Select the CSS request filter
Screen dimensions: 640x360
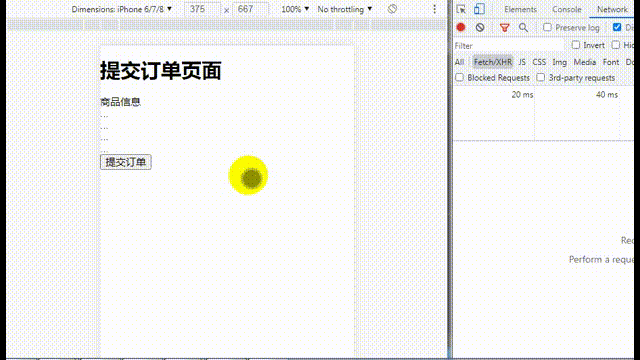point(539,62)
